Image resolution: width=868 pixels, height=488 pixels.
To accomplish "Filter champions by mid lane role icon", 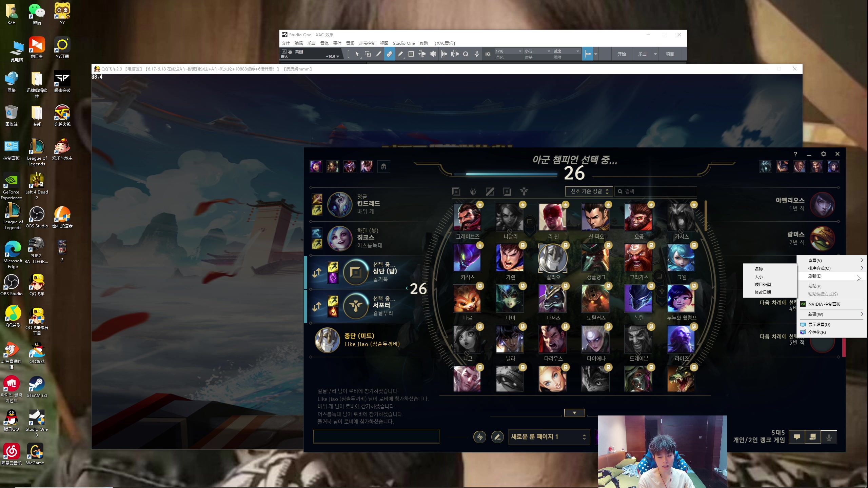I will pyautogui.click(x=490, y=191).
